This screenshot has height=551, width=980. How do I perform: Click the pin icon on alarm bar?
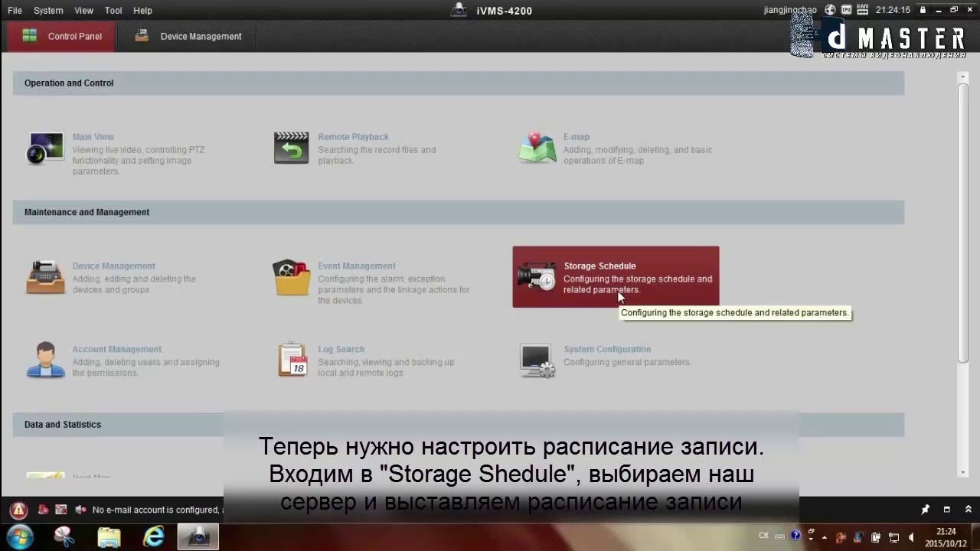click(925, 510)
